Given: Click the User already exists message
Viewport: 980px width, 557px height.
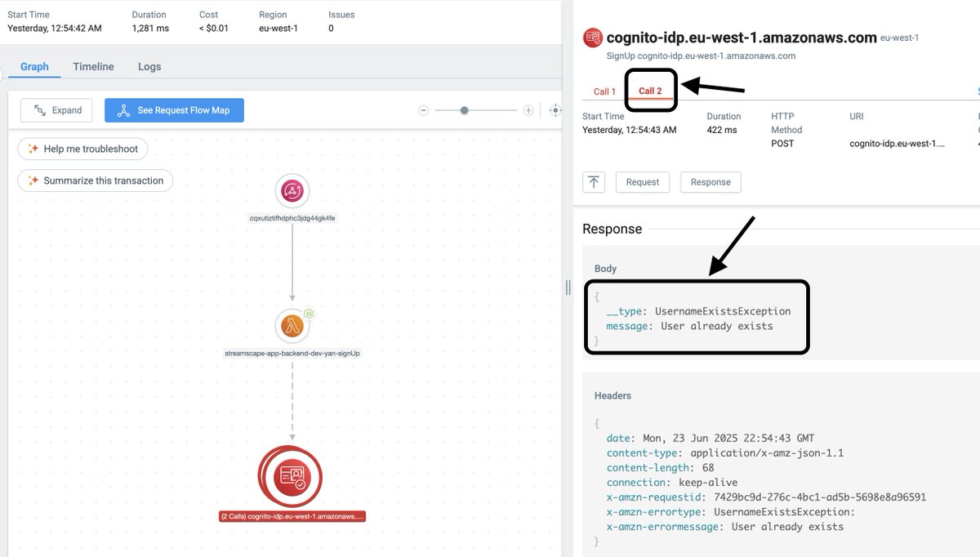Looking at the screenshot, I should pyautogui.click(x=717, y=326).
